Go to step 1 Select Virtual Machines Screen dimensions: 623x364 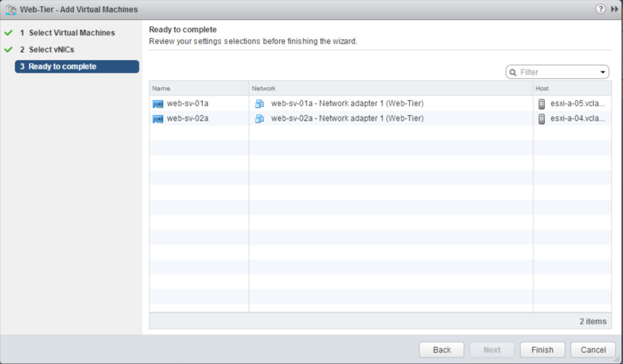pos(71,33)
